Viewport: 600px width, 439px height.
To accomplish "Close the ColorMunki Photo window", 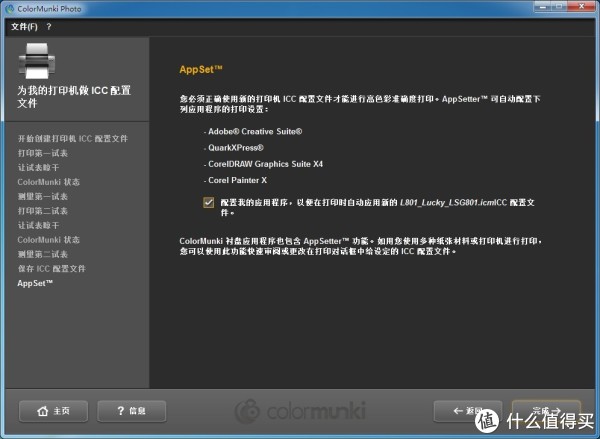I will tap(582, 7).
